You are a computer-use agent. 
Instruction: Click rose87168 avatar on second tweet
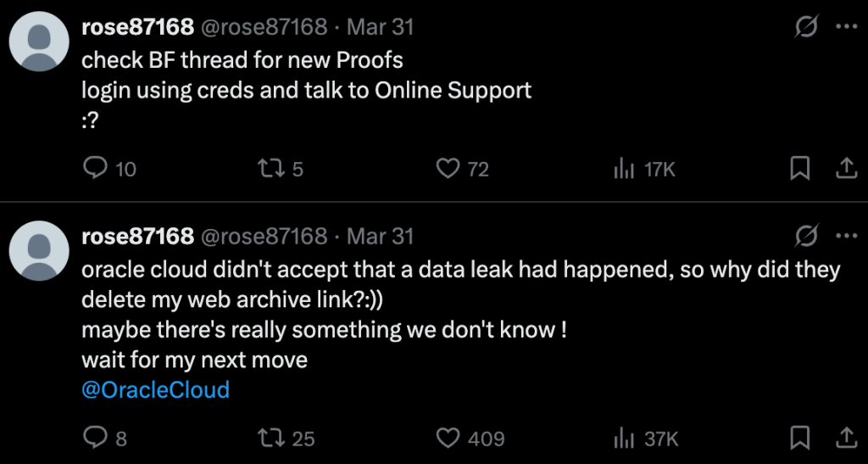39,249
